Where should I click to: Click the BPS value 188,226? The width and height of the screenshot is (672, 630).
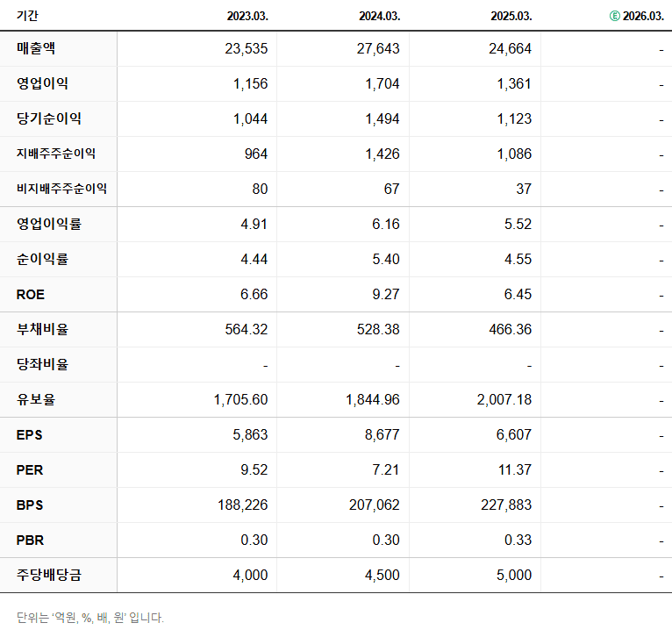243,505
